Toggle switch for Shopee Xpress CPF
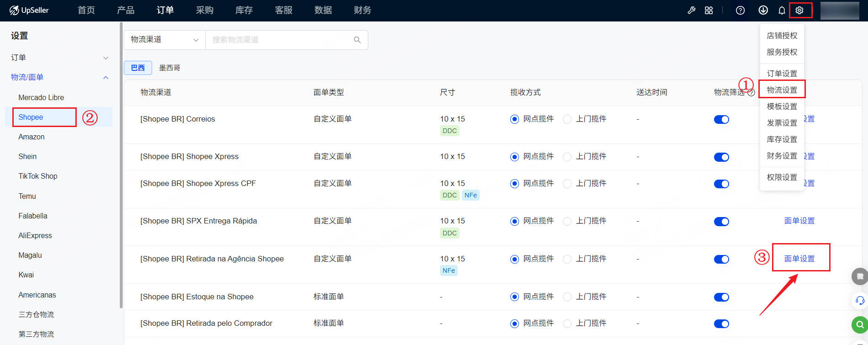This screenshot has width=868, height=345. pos(721,184)
